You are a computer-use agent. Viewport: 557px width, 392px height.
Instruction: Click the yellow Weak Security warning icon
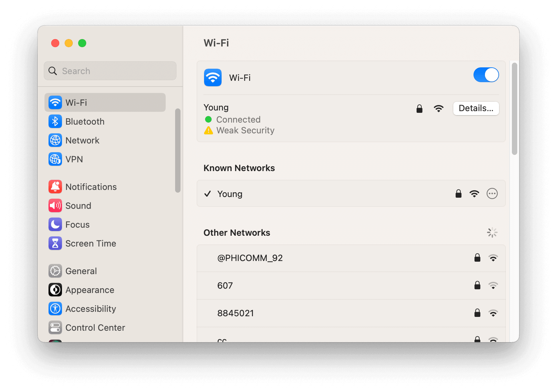click(x=208, y=130)
